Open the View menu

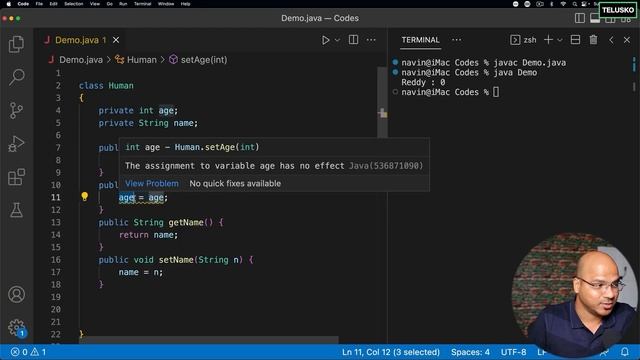click(95, 4)
